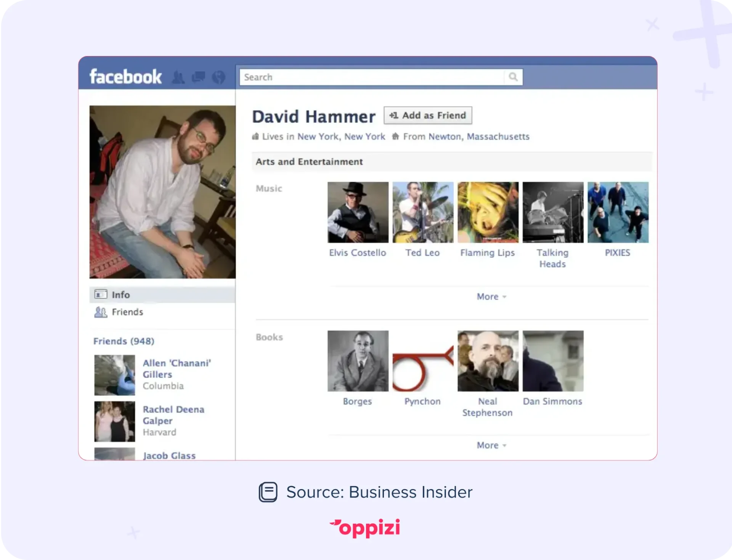Click the Info tab icon
This screenshot has height=560, width=732.
pyautogui.click(x=101, y=294)
